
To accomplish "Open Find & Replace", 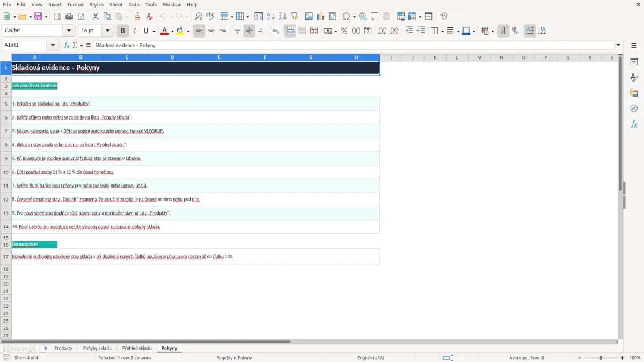I will click(x=199, y=17).
